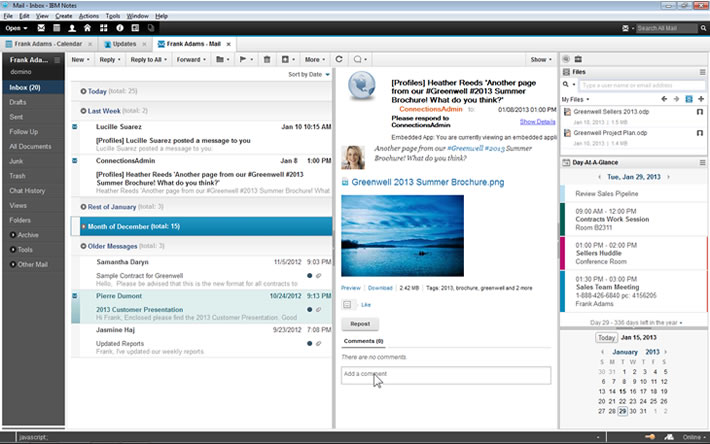Image resolution: width=710 pixels, height=444 pixels.
Task: Switch to Frank Adams - Calendar tab
Action: point(48,44)
